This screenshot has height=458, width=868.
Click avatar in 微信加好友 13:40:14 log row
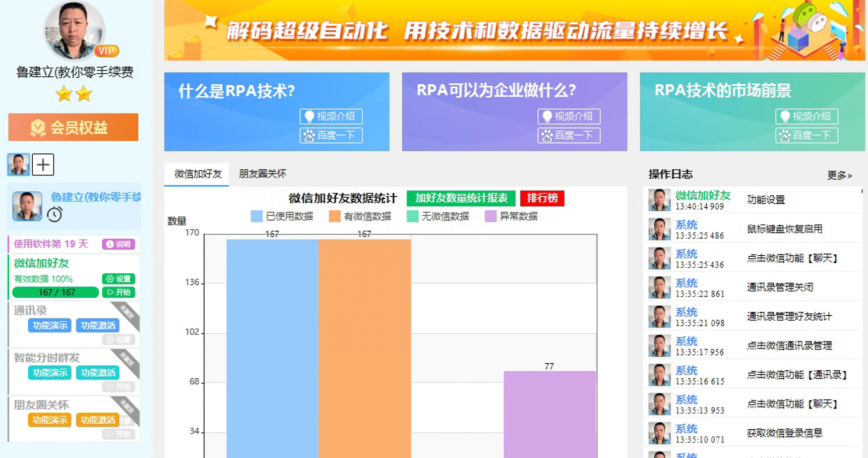(659, 200)
